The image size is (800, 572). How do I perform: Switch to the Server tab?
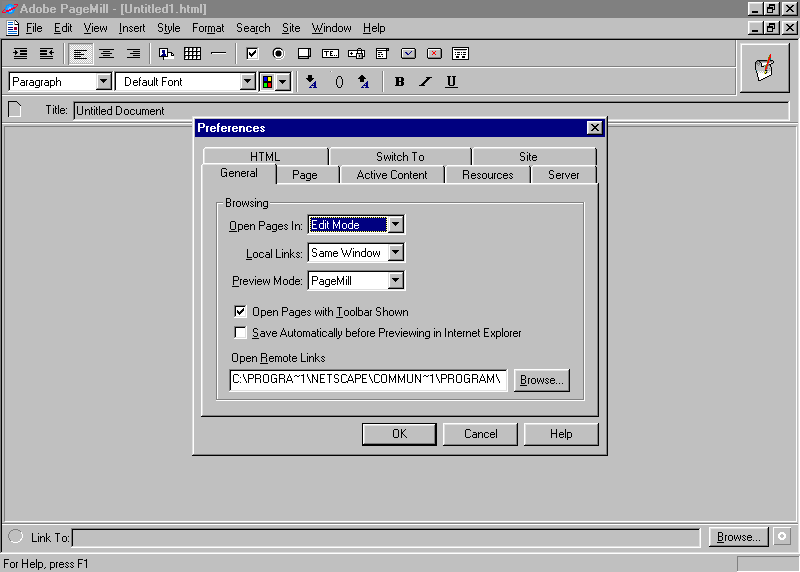(x=563, y=175)
